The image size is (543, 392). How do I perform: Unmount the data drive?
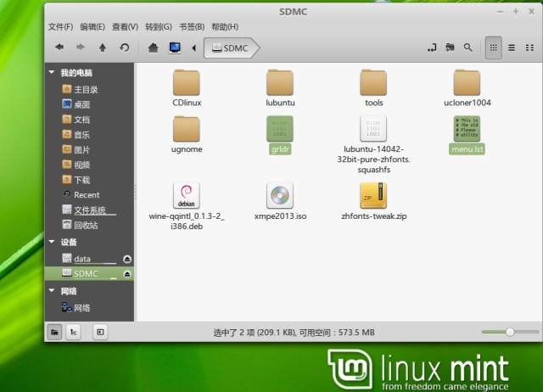[x=127, y=259]
